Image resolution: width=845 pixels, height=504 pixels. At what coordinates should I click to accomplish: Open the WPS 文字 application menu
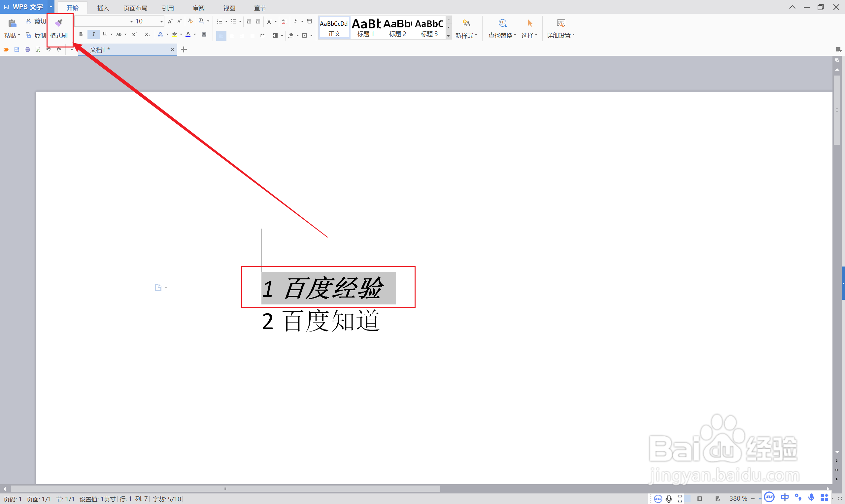(x=27, y=7)
